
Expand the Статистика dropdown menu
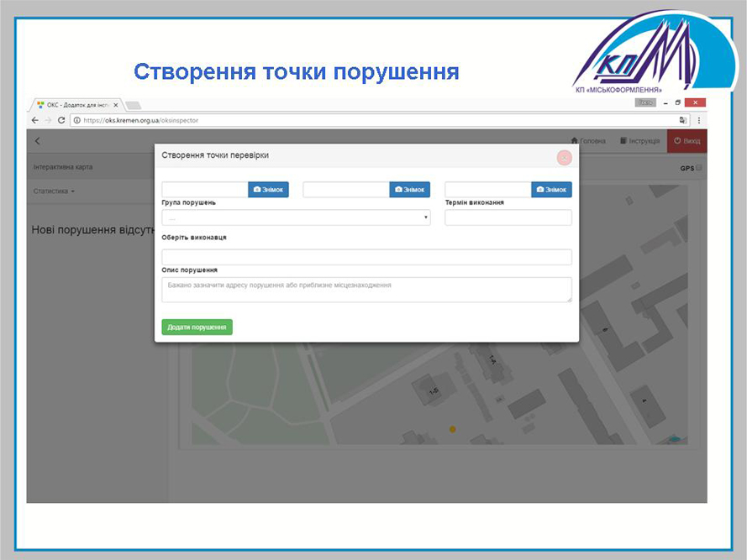54,191
